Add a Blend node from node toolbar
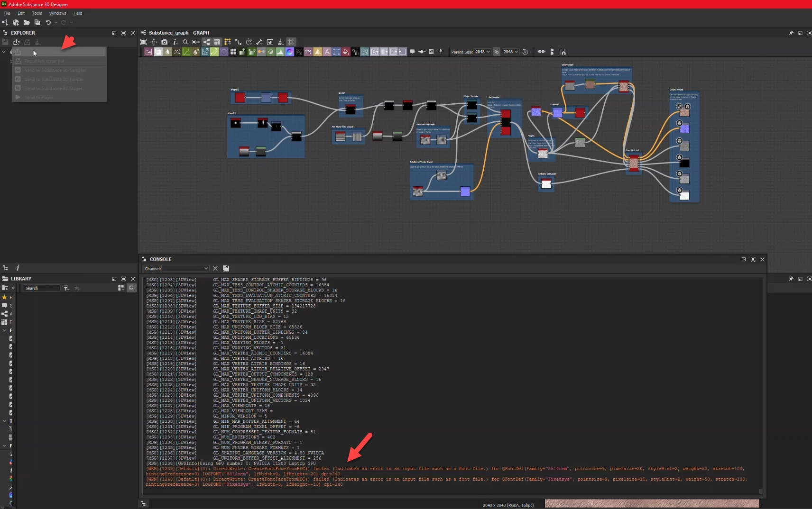 point(158,52)
